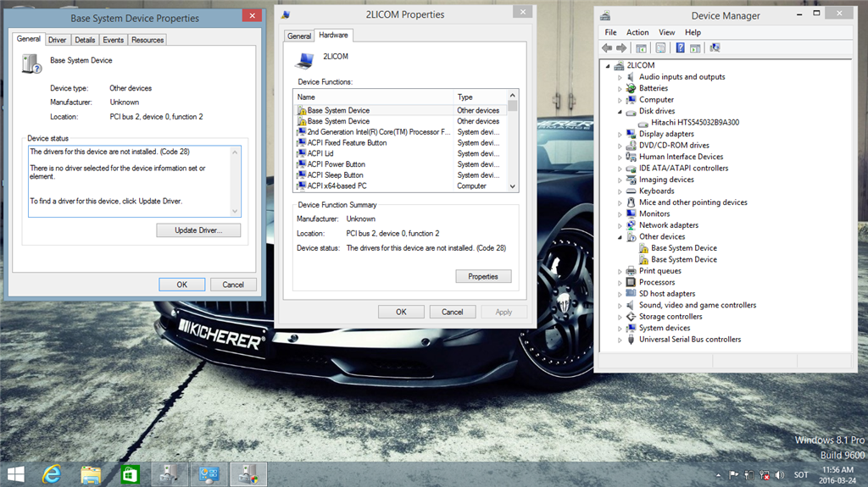Collapse the Disk drives node

coord(620,111)
